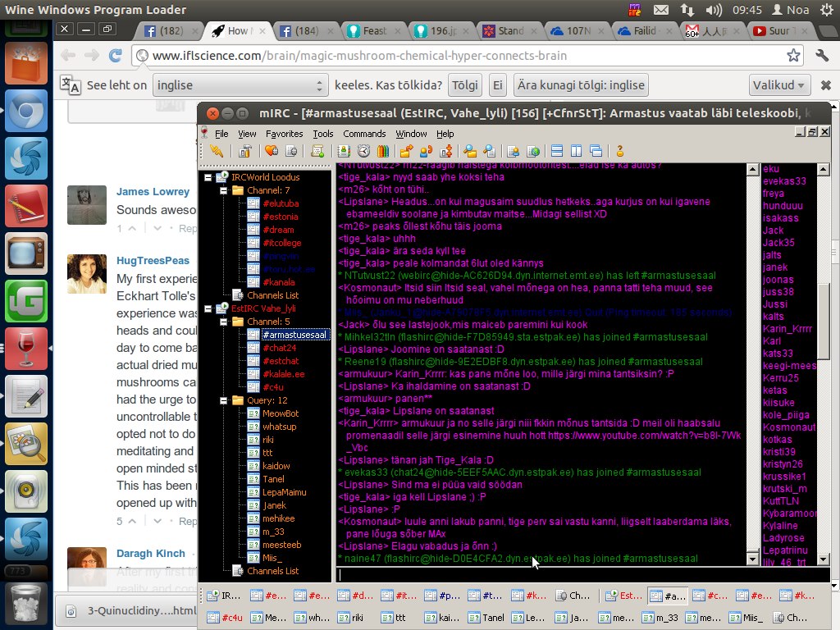Click the Tanel switchbar button
Screen dimensions: 840x630
click(x=487, y=618)
